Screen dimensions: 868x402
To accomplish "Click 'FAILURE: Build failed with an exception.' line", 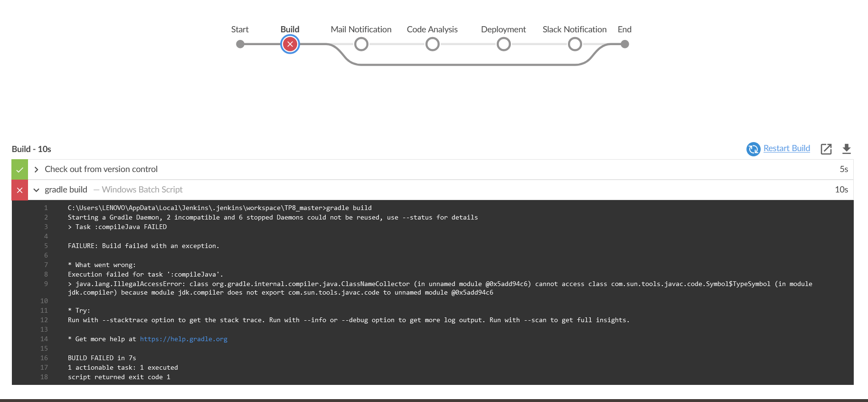I will click(x=143, y=246).
